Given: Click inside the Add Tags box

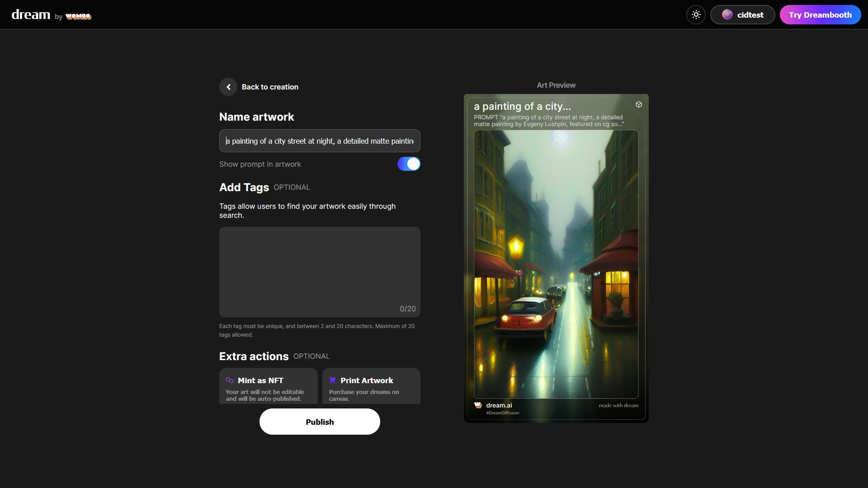Looking at the screenshot, I should click(319, 271).
